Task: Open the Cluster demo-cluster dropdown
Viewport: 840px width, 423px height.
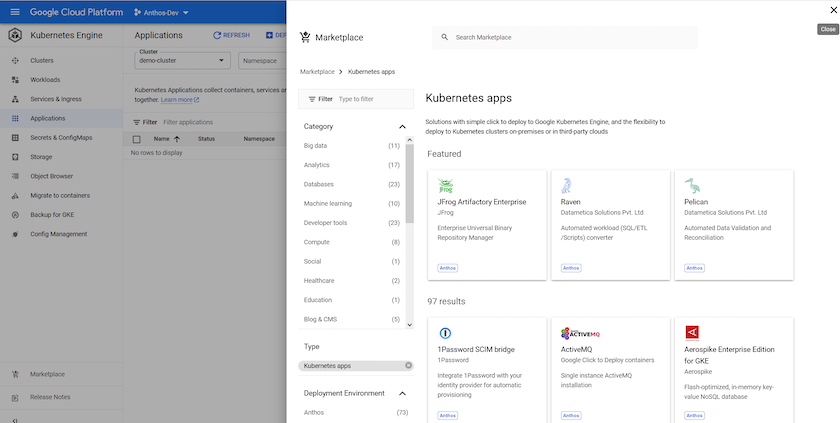Action: 183,60
